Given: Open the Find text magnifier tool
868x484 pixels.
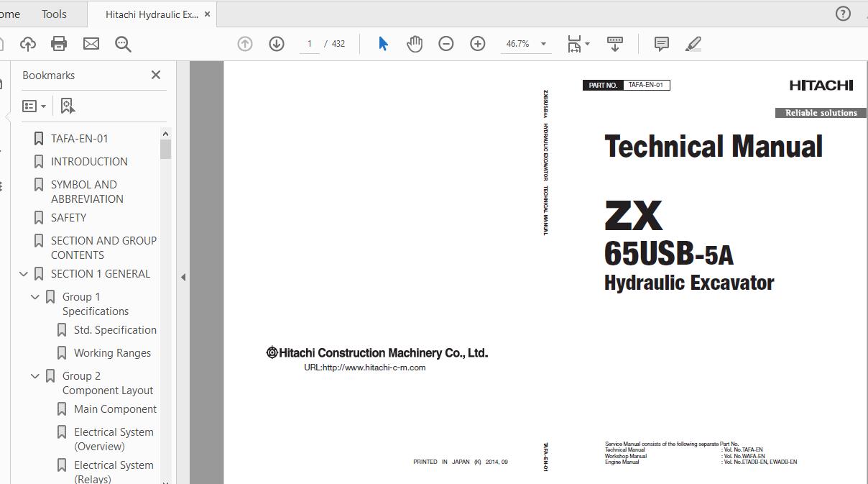Looking at the screenshot, I should pyautogui.click(x=123, y=44).
